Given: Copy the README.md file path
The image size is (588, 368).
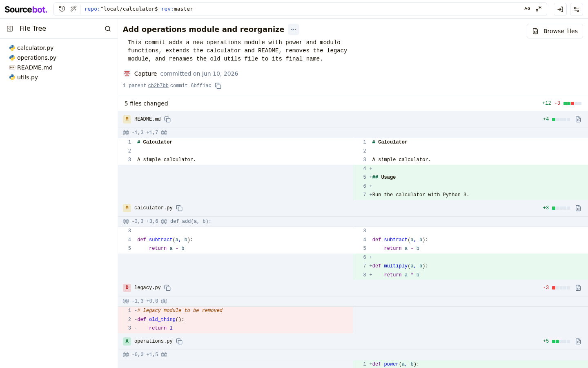Looking at the screenshot, I should click(x=167, y=119).
